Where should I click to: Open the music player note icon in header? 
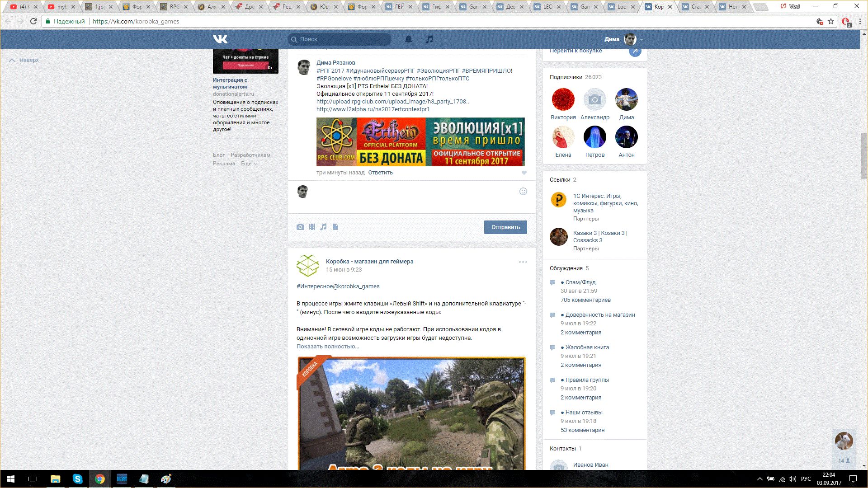(429, 39)
